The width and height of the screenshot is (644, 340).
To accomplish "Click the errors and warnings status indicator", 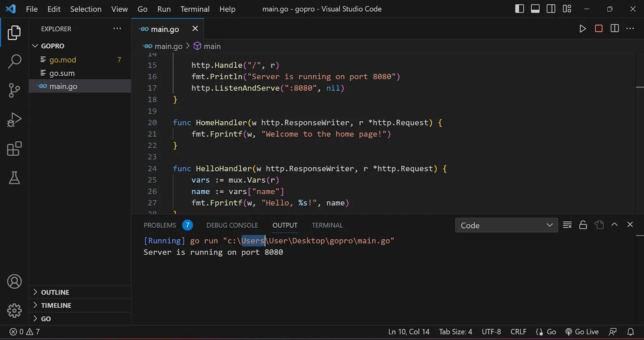I will click(25, 332).
